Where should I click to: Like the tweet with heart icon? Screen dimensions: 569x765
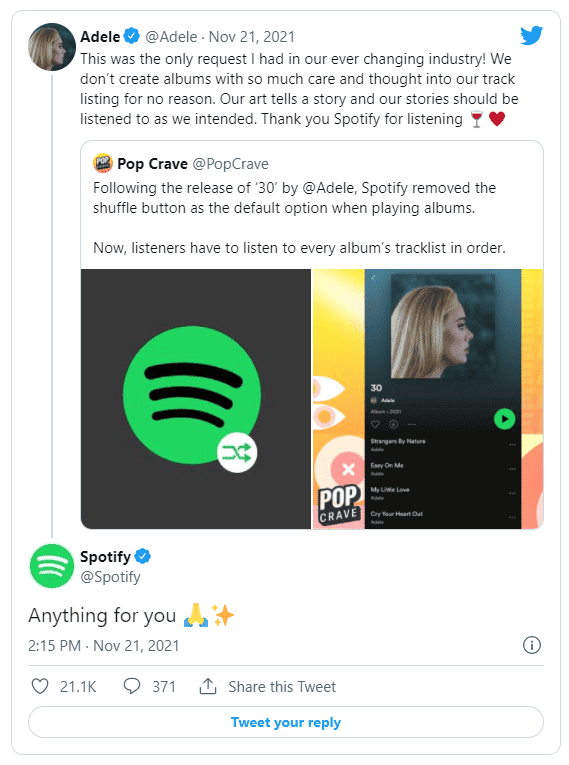pos(40,686)
